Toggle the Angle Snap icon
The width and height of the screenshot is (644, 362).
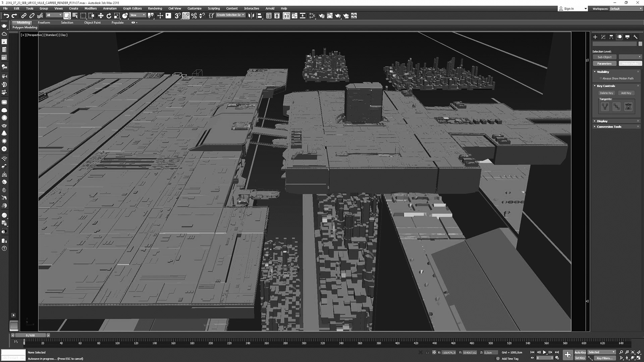coord(186,16)
